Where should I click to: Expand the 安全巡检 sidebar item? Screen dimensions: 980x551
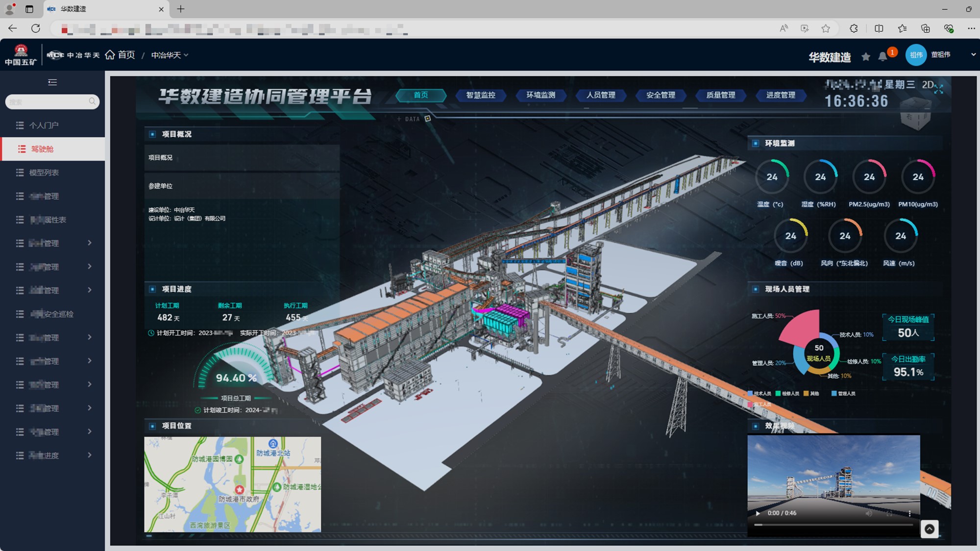pyautogui.click(x=52, y=314)
